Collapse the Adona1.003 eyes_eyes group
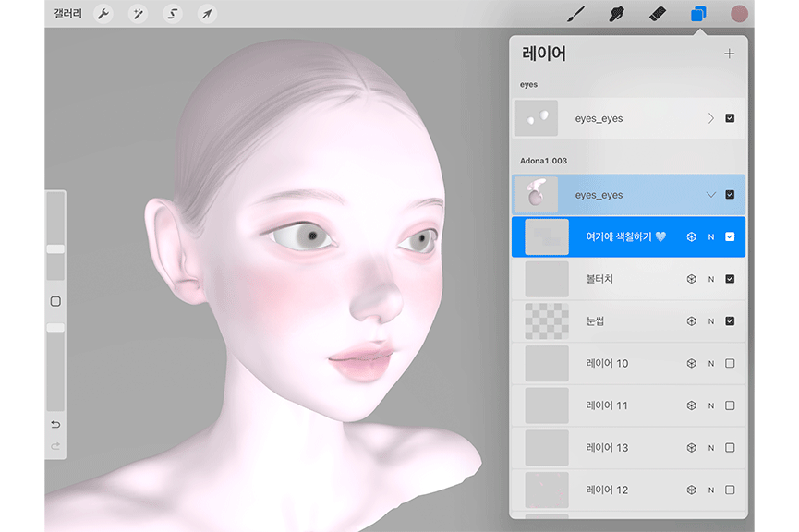This screenshot has height=532, width=799. tap(710, 195)
